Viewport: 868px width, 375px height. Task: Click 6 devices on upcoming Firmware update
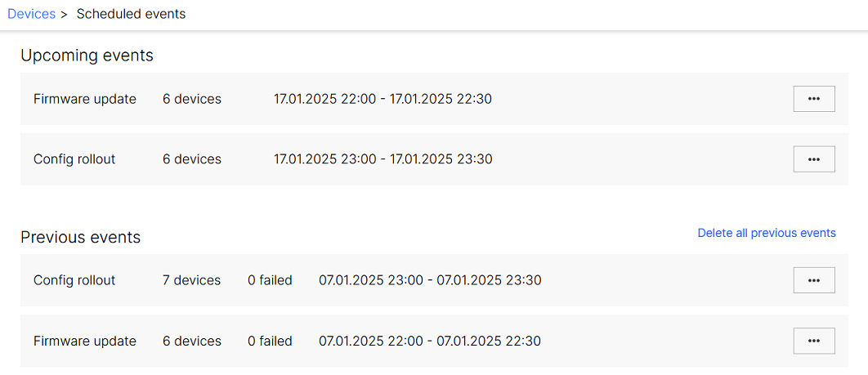tap(191, 99)
